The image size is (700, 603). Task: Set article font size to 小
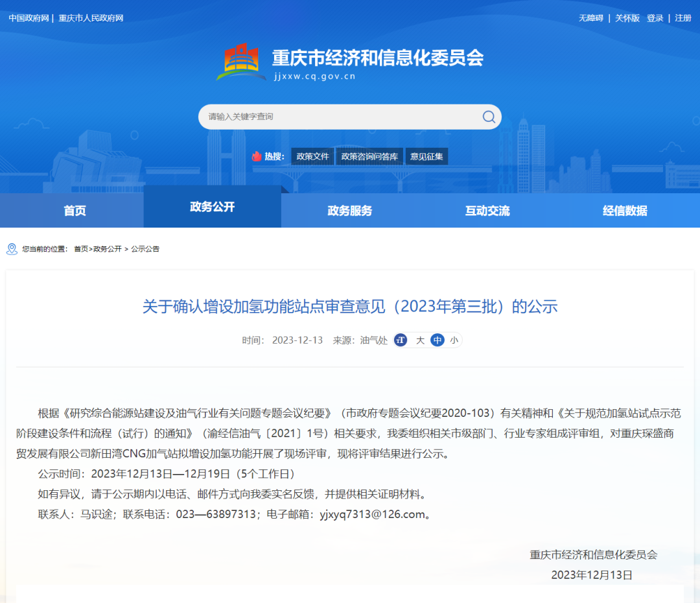pos(454,340)
